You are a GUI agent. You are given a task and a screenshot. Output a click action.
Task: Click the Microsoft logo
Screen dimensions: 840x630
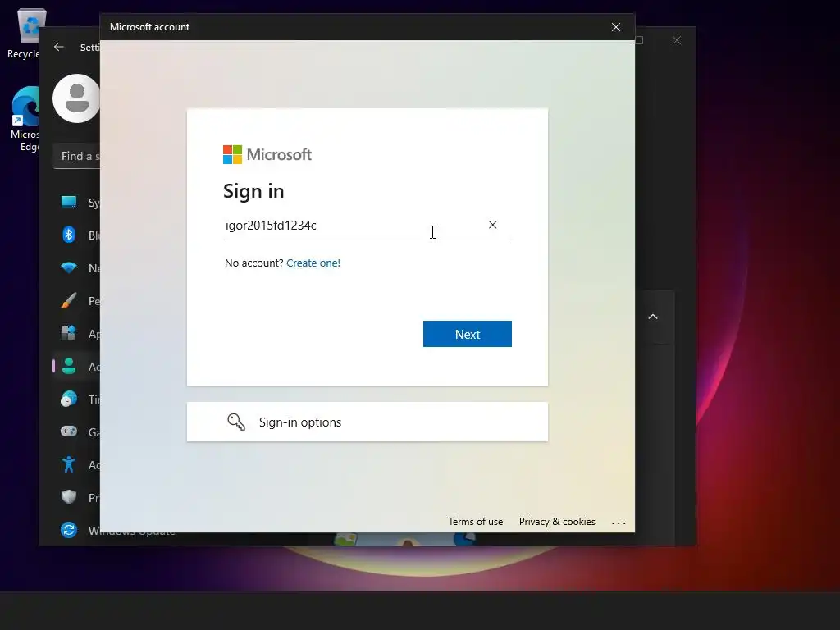[x=267, y=155]
